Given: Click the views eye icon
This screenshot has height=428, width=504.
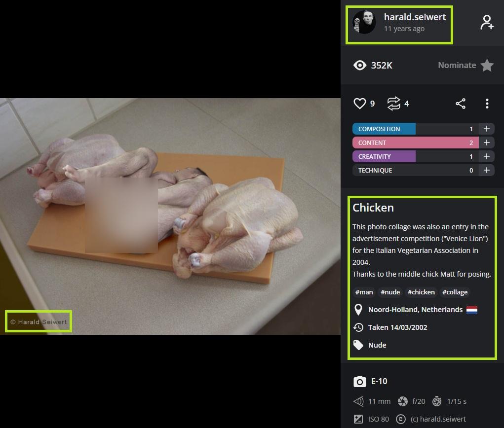Looking at the screenshot, I should (x=360, y=65).
